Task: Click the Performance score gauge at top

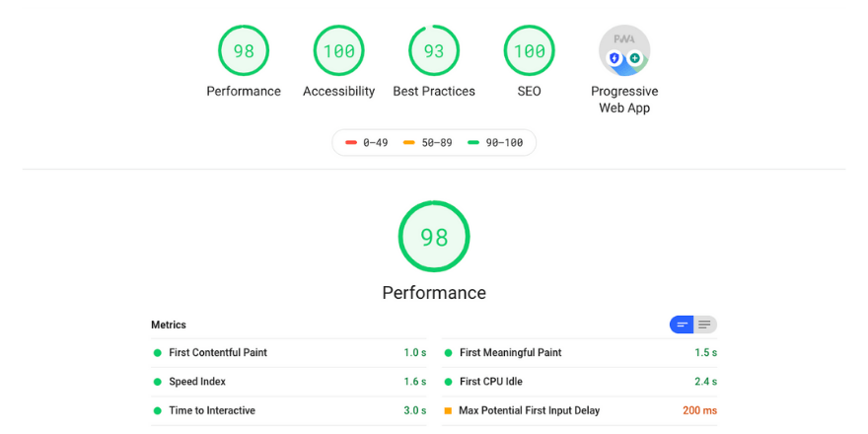Action: click(244, 51)
